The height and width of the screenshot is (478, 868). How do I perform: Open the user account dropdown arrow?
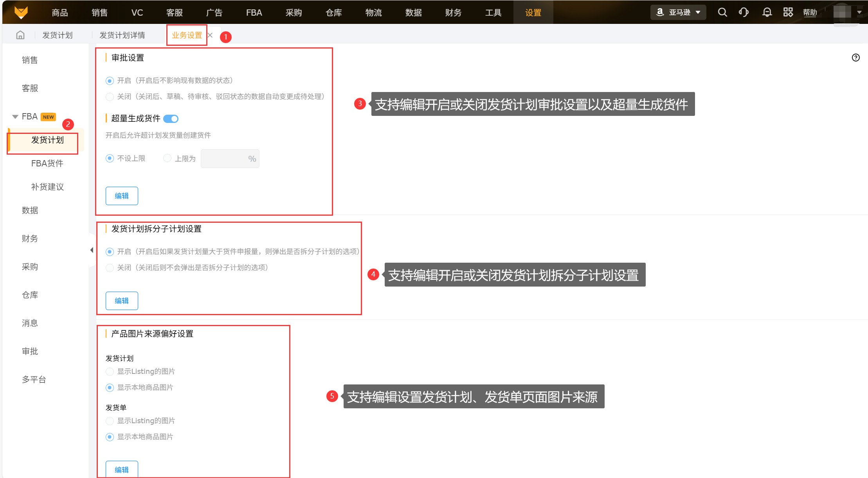tap(859, 13)
